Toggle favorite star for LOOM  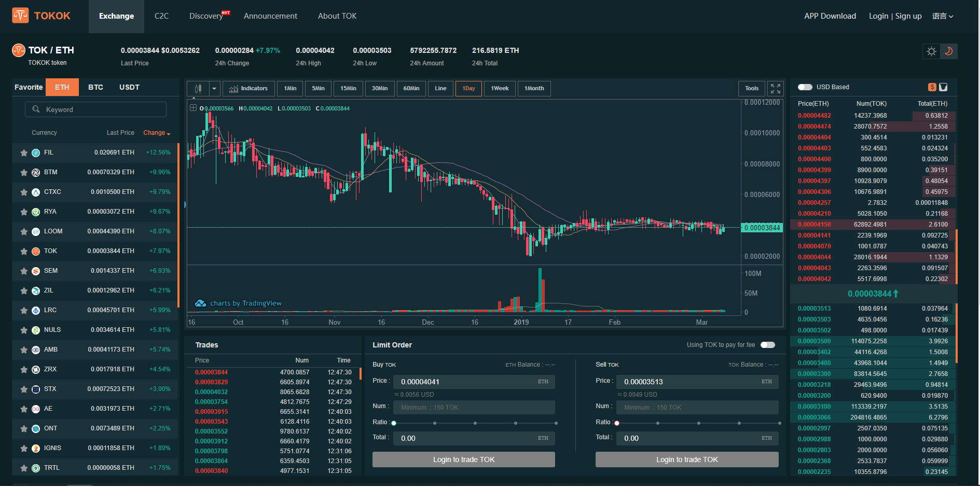coord(24,232)
